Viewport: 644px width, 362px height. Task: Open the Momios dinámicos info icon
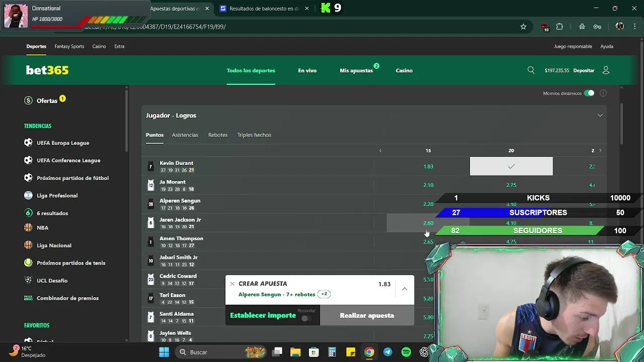[603, 93]
